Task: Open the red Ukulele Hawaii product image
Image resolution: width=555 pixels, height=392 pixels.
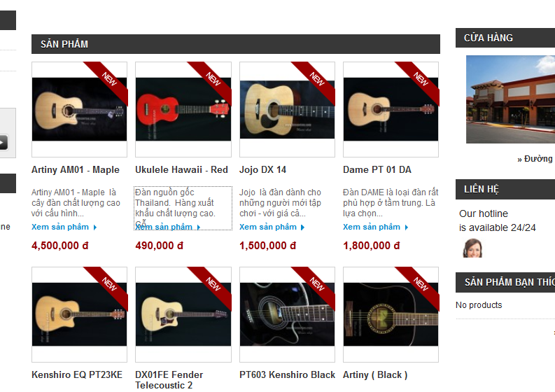Action: click(x=183, y=109)
